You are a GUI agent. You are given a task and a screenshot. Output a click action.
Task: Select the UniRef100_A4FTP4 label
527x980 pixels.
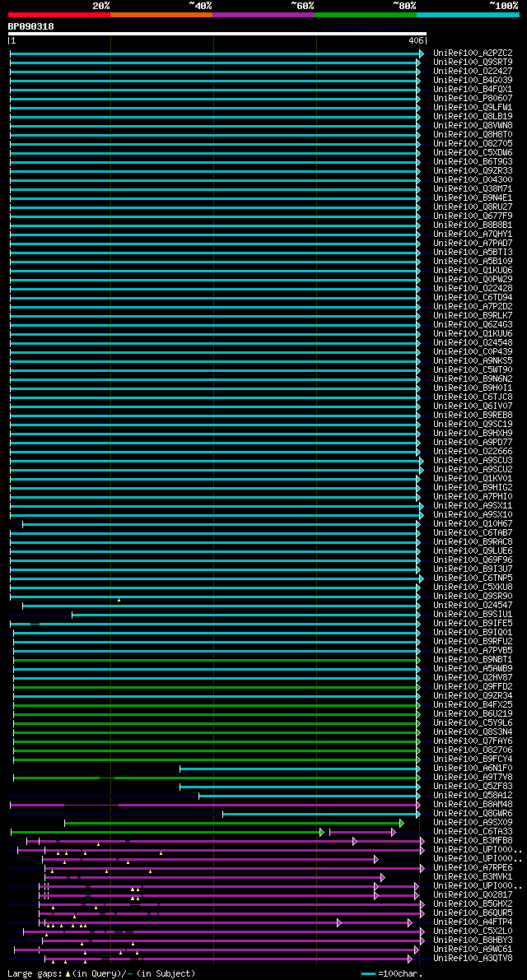coord(473,923)
